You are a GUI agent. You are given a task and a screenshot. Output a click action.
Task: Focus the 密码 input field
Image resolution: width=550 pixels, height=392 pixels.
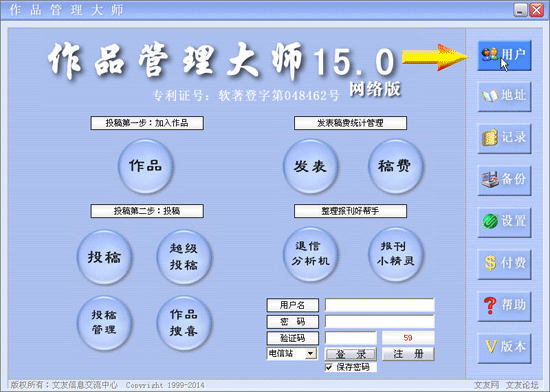point(380,322)
